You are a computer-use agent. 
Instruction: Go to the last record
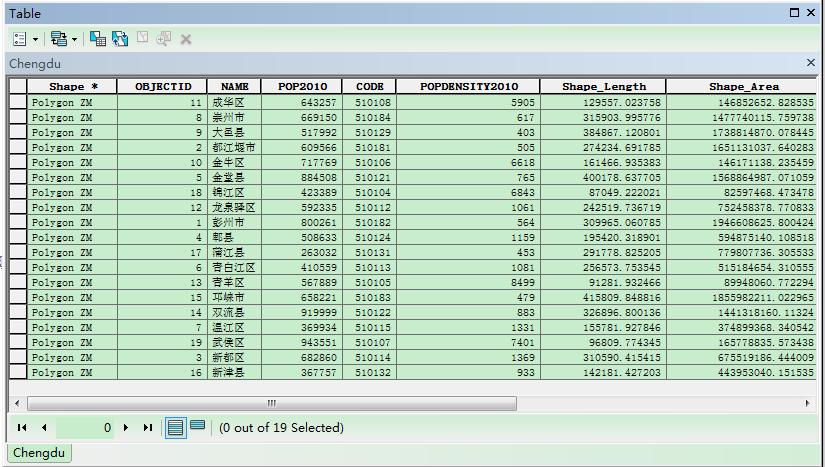[148, 428]
